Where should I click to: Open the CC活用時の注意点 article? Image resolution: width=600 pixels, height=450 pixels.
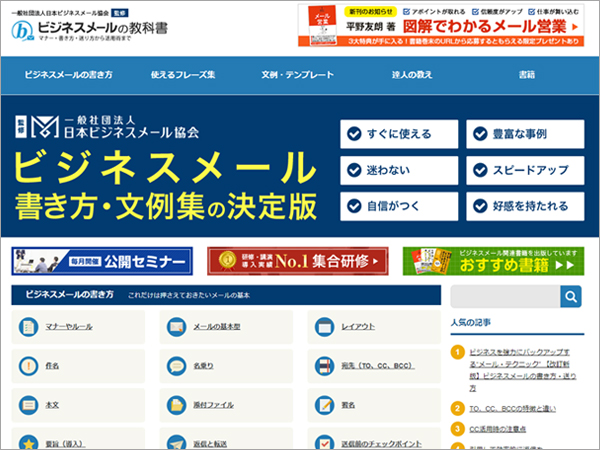(497, 429)
